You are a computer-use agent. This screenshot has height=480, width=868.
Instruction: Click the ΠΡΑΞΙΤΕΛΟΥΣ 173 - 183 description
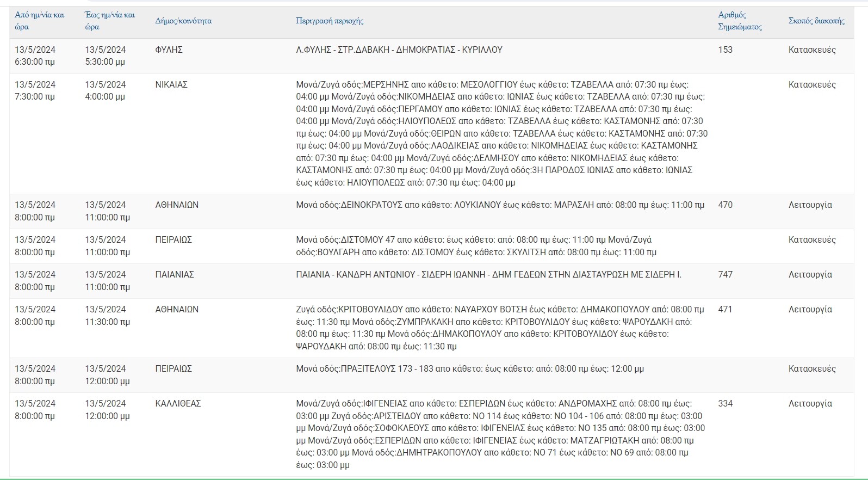(470, 368)
